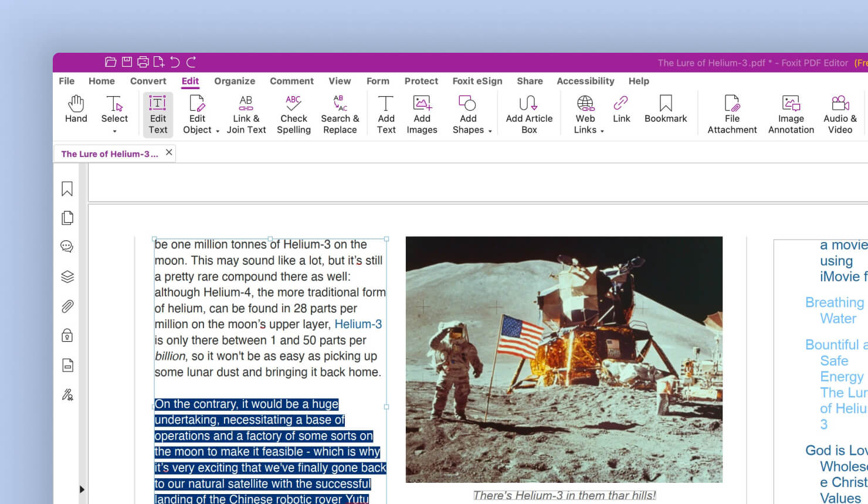The width and height of the screenshot is (868, 504).
Task: Open the Link & Join Text tool
Action: pos(246,114)
